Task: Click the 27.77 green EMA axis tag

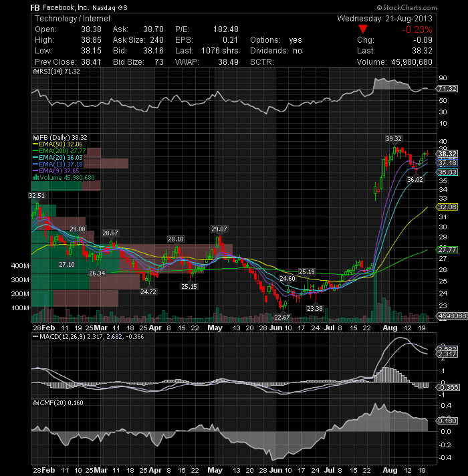Action: pos(447,250)
